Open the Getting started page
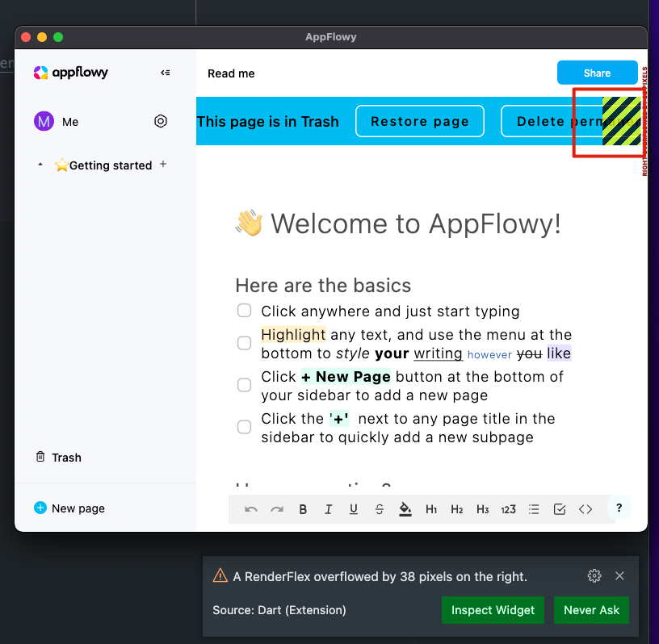Screen dimensions: 659x644 click(x=103, y=165)
